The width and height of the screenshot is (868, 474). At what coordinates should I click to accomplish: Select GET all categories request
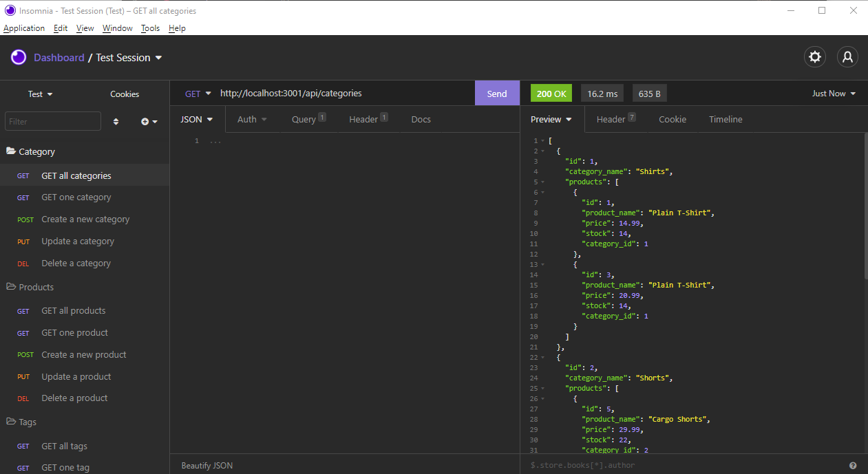[85, 175]
